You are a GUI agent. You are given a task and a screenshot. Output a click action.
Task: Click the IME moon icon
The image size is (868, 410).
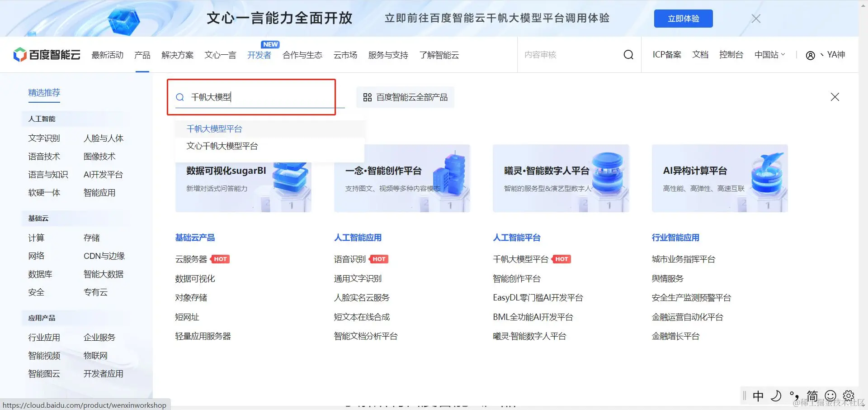[776, 396]
